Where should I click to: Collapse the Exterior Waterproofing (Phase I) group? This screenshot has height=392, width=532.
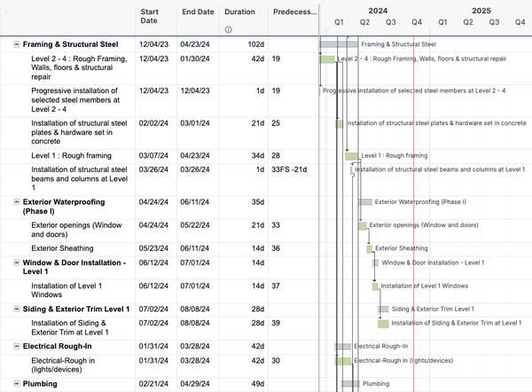tap(16, 202)
